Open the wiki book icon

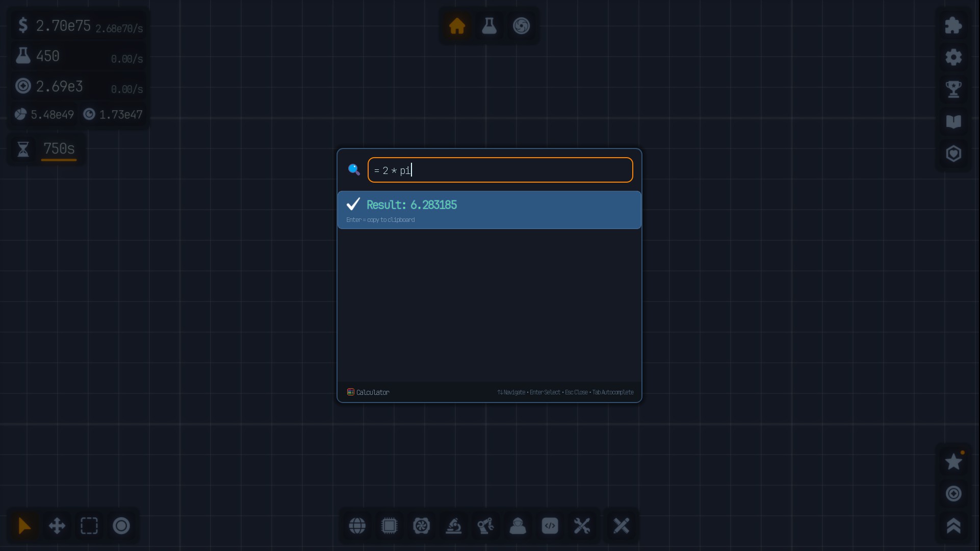pyautogui.click(x=953, y=121)
